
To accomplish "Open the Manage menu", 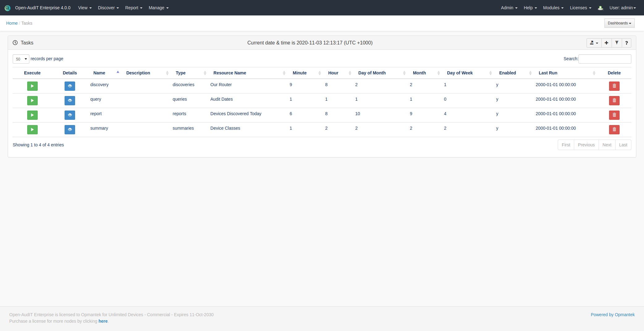I will point(158,8).
